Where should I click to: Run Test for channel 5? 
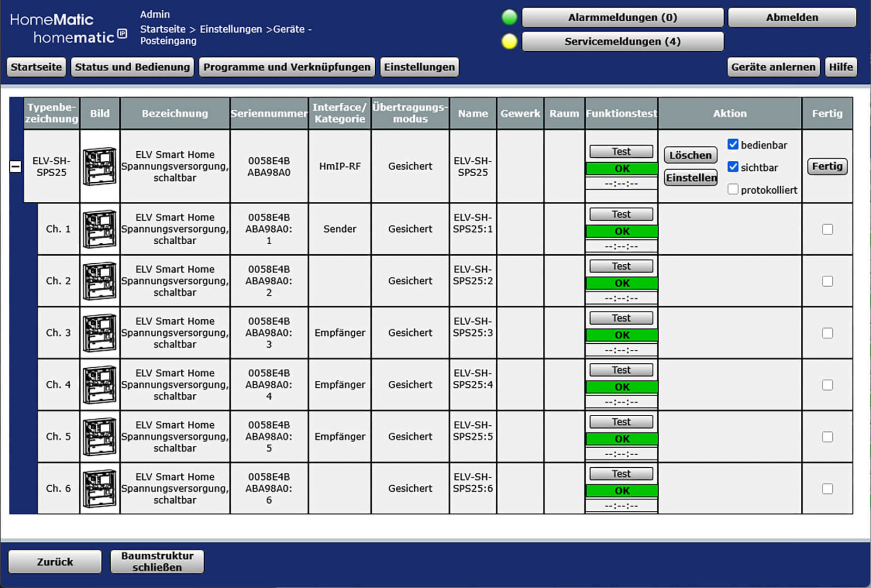[621, 422]
